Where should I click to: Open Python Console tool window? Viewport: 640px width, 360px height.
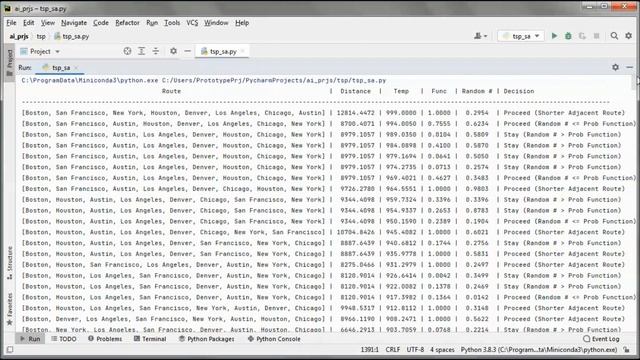[274, 339]
